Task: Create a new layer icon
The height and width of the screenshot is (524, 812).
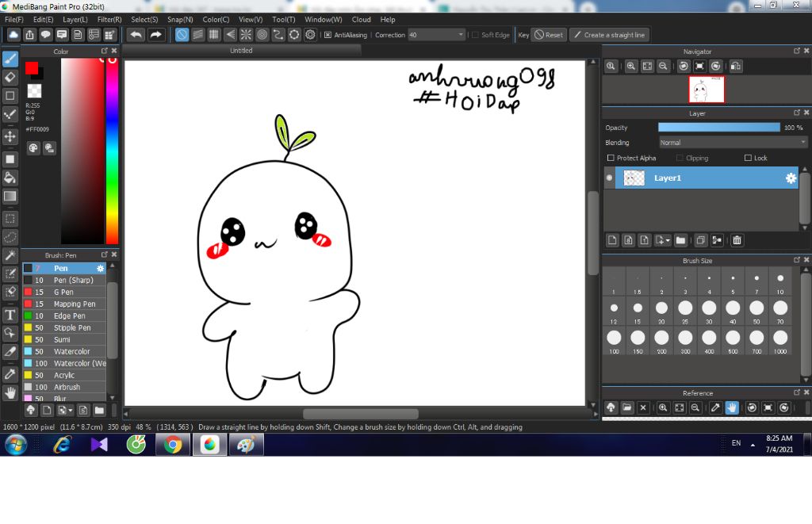Action: click(612, 239)
